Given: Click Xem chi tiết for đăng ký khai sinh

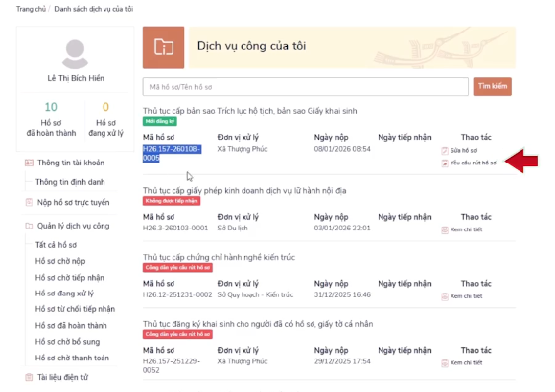Looking at the screenshot, I should (466, 363).
